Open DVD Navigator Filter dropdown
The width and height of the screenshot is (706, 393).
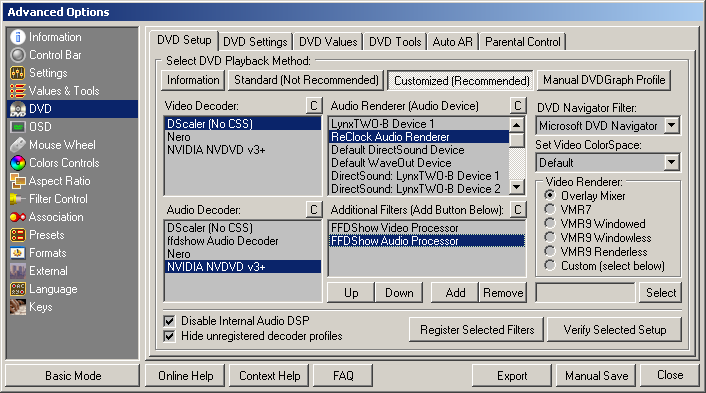coord(671,126)
